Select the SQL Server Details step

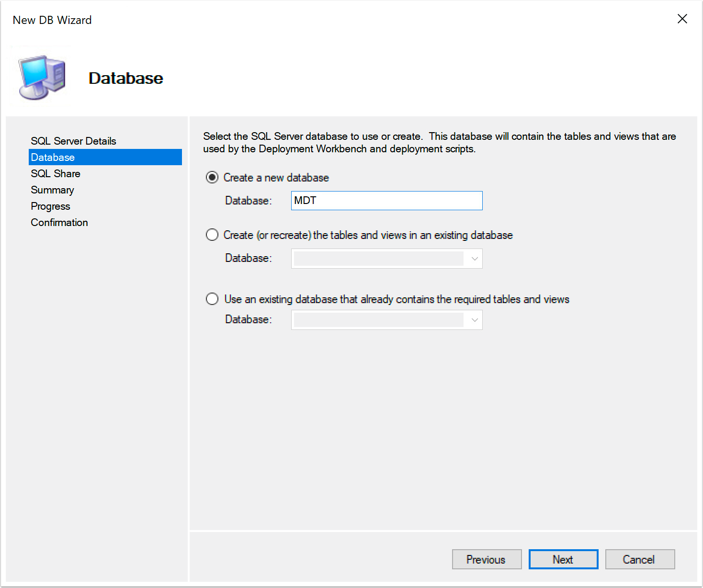[x=73, y=141]
